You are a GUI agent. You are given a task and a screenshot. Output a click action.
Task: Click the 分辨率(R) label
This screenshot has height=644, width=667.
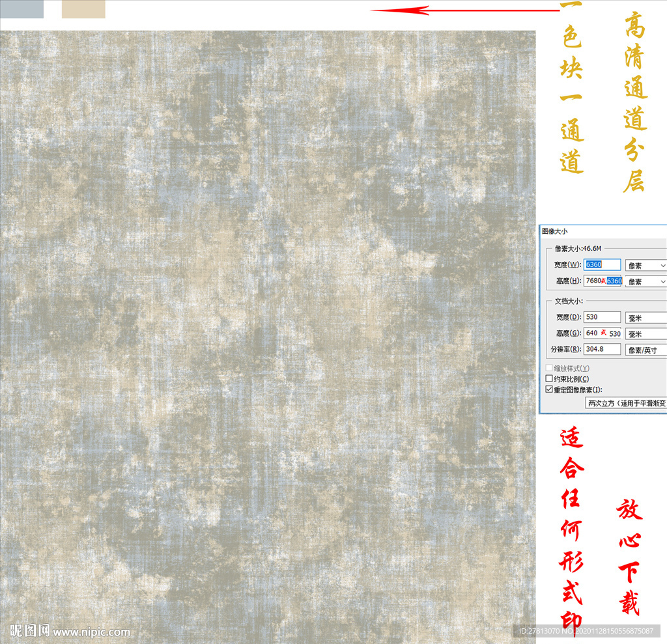click(x=566, y=349)
